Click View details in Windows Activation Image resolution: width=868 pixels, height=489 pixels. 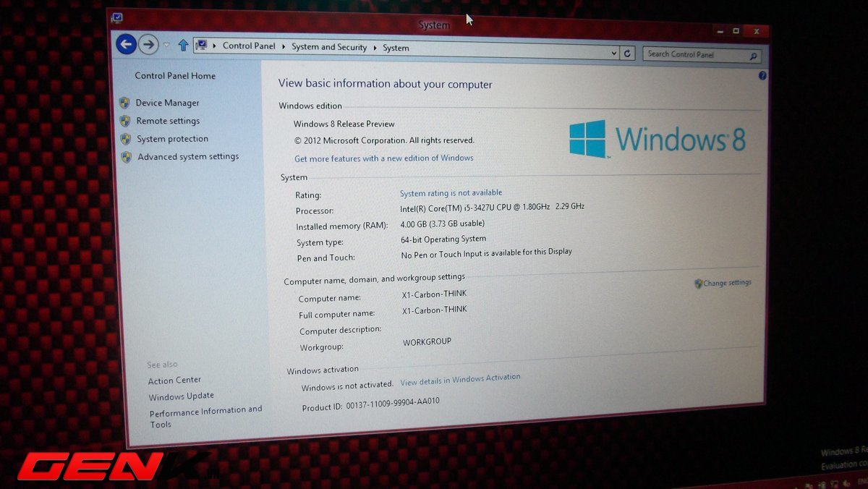coord(460,380)
